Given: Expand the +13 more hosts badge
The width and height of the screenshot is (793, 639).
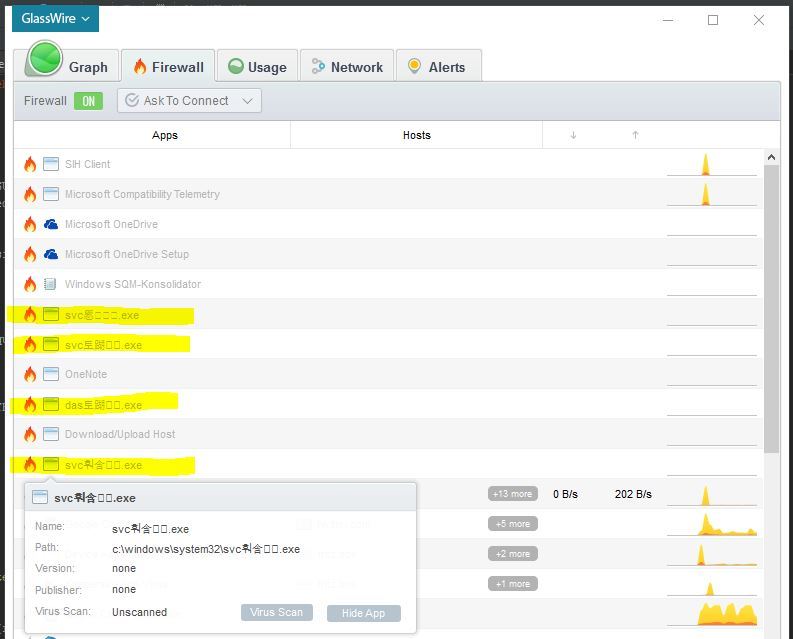Looking at the screenshot, I should (512, 494).
